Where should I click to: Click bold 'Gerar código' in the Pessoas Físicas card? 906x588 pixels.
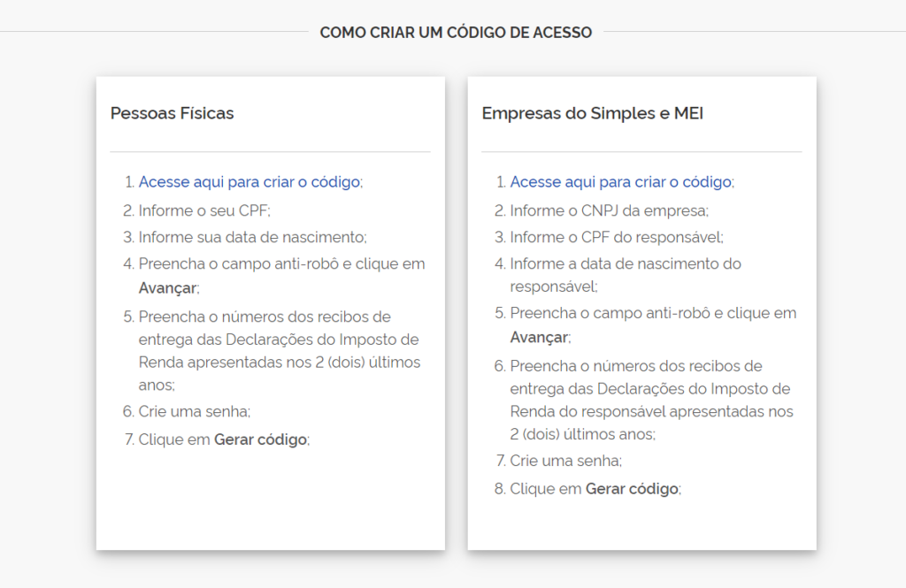click(260, 439)
